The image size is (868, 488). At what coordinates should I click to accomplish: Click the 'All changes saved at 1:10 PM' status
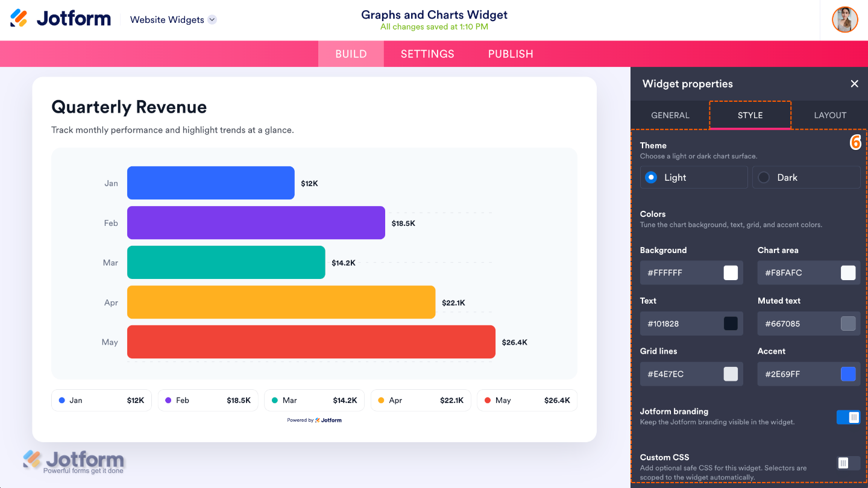point(434,27)
